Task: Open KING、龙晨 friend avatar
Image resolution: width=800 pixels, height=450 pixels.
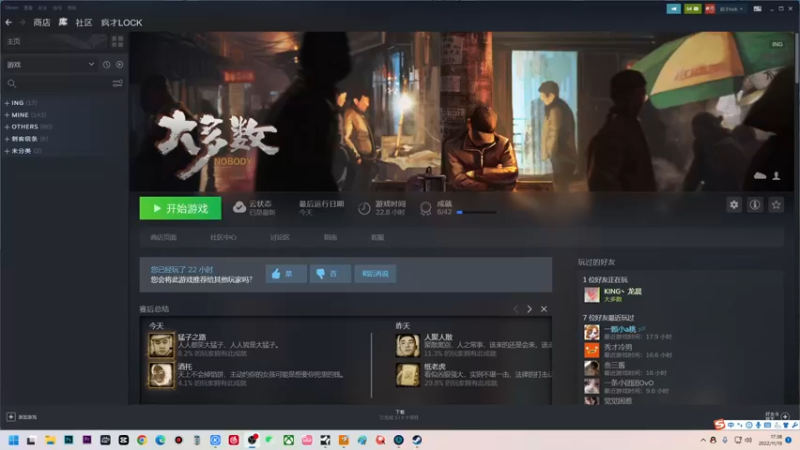Action: 591,294
